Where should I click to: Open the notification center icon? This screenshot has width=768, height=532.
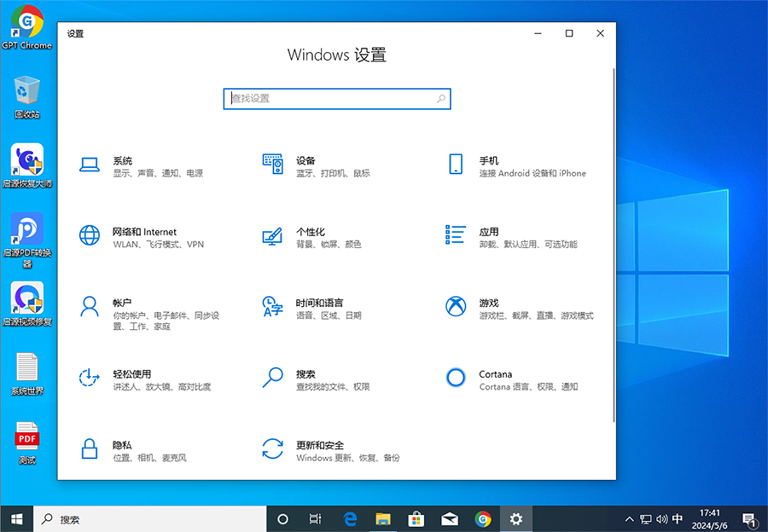click(749, 519)
